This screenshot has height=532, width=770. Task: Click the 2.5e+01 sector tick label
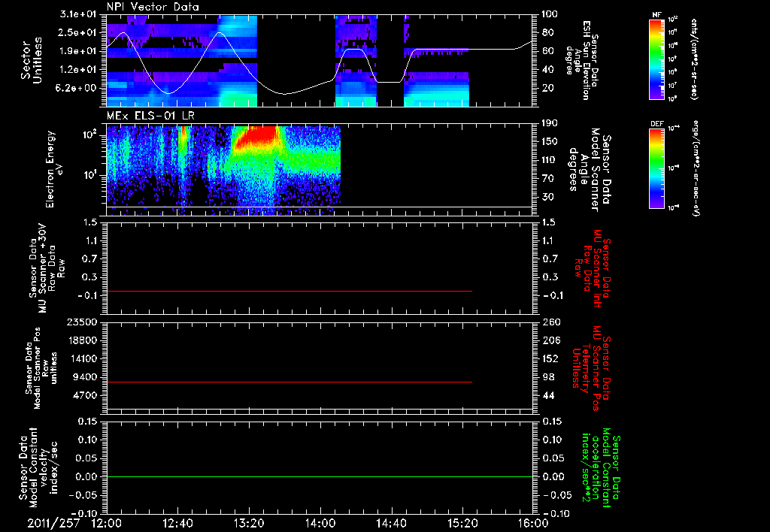78,32
